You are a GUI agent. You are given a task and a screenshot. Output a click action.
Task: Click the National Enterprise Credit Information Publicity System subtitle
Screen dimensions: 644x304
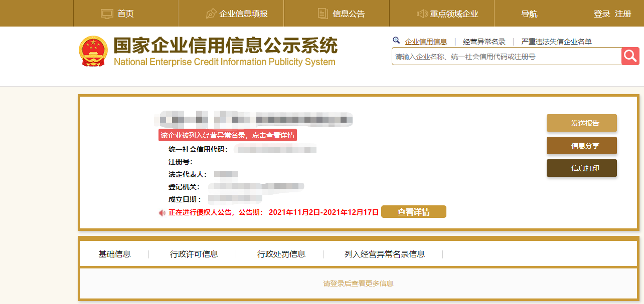(225, 62)
